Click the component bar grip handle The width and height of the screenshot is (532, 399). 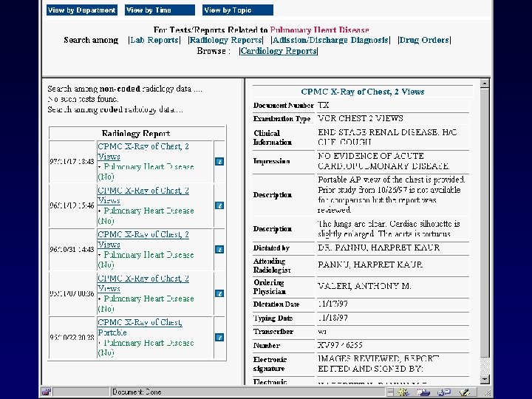391,392
